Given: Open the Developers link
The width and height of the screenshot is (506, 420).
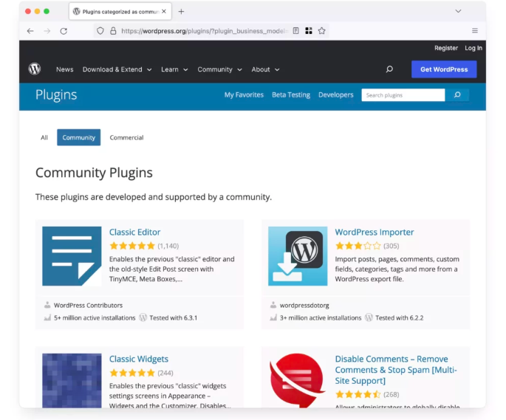Looking at the screenshot, I should (x=335, y=94).
